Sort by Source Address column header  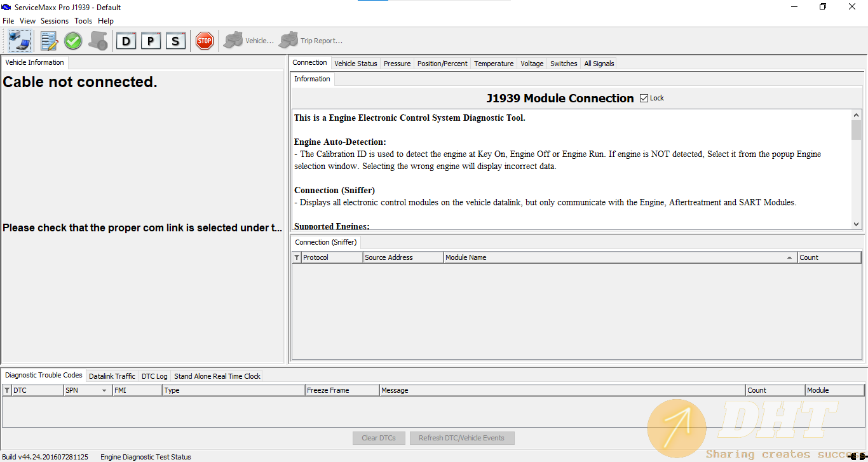click(403, 257)
